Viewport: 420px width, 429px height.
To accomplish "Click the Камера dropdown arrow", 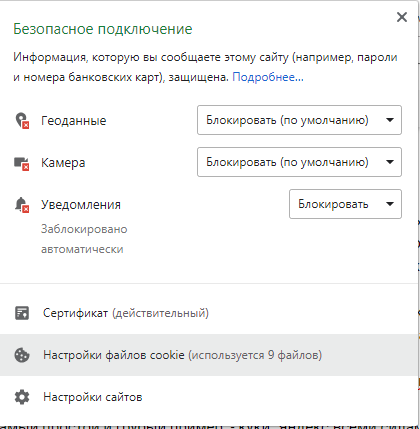I will 390,162.
